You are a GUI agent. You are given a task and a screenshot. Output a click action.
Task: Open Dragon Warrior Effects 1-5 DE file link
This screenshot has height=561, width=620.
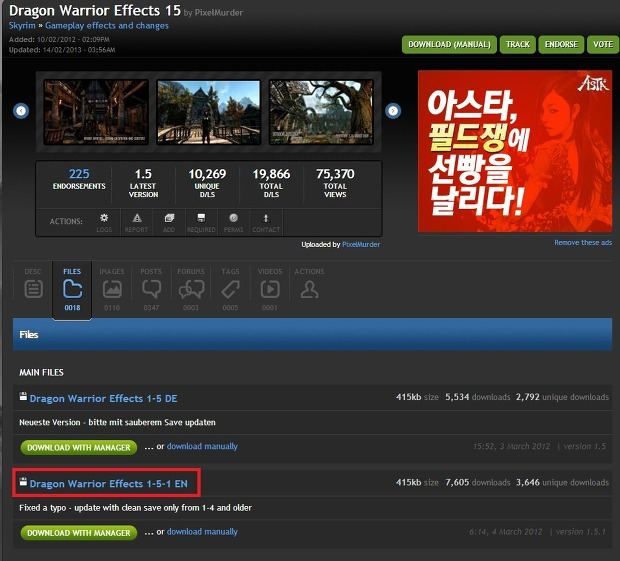pyautogui.click(x=103, y=399)
